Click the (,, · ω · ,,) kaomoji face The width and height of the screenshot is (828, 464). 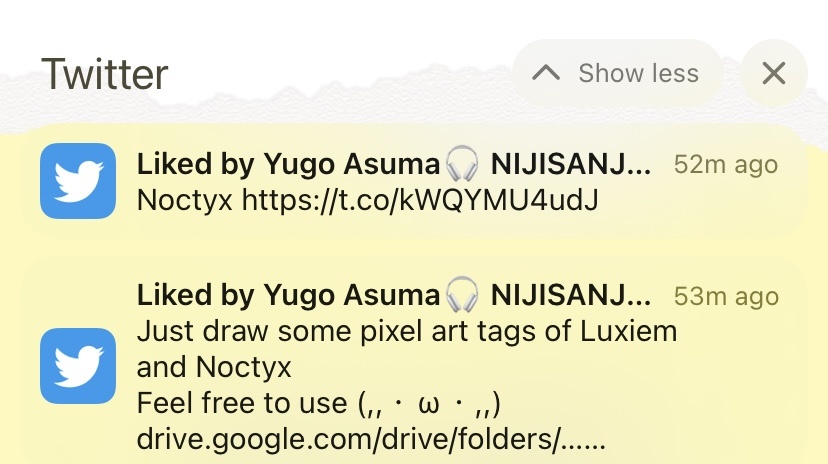pos(429,404)
